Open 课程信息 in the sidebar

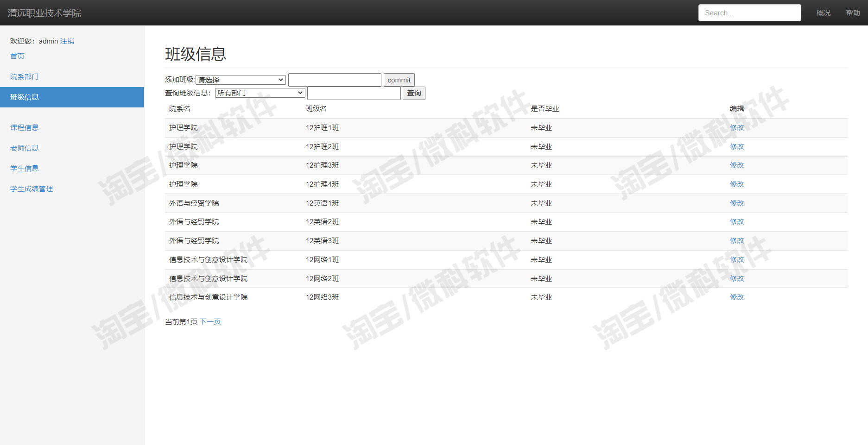pyautogui.click(x=25, y=128)
